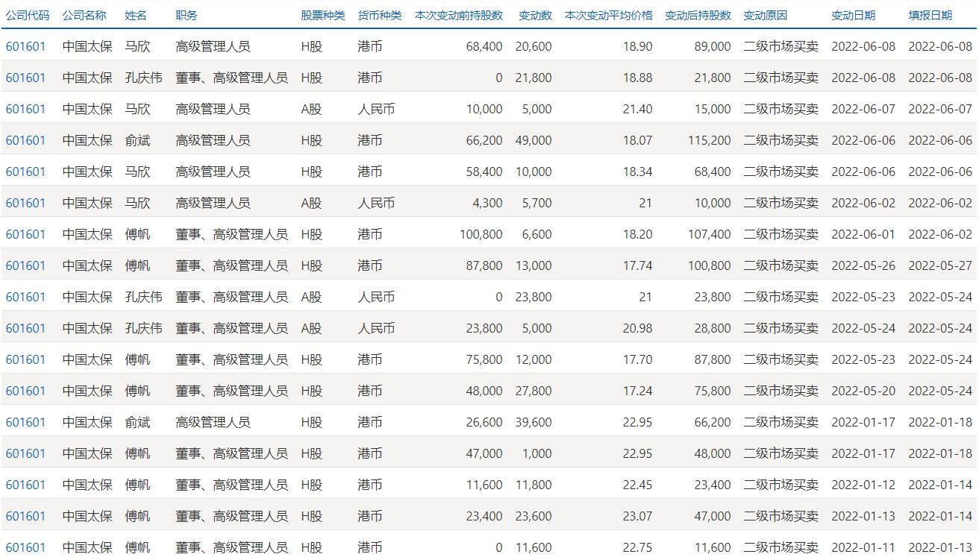Select the 26,600 shares-before cell
The height and width of the screenshot is (560, 979).
pos(484,422)
